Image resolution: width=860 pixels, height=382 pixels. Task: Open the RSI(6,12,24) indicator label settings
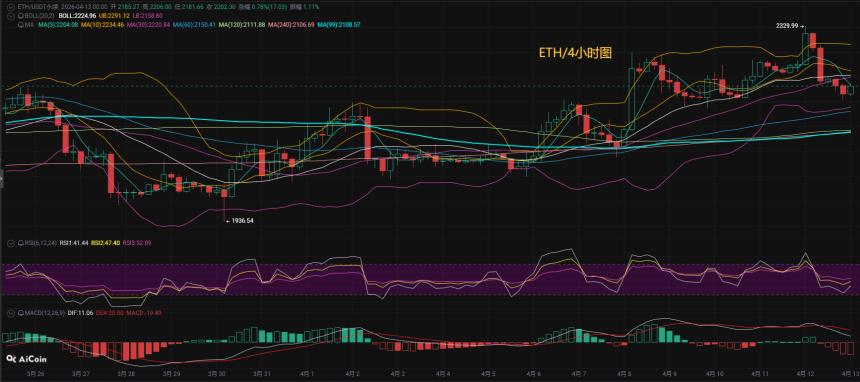41,243
